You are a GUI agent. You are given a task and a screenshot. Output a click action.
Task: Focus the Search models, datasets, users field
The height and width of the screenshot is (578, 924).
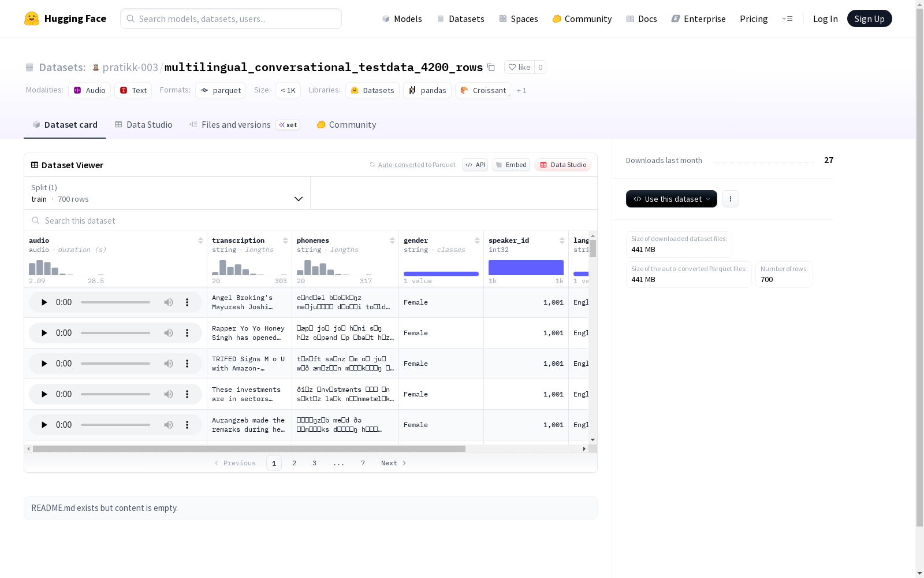click(x=231, y=18)
